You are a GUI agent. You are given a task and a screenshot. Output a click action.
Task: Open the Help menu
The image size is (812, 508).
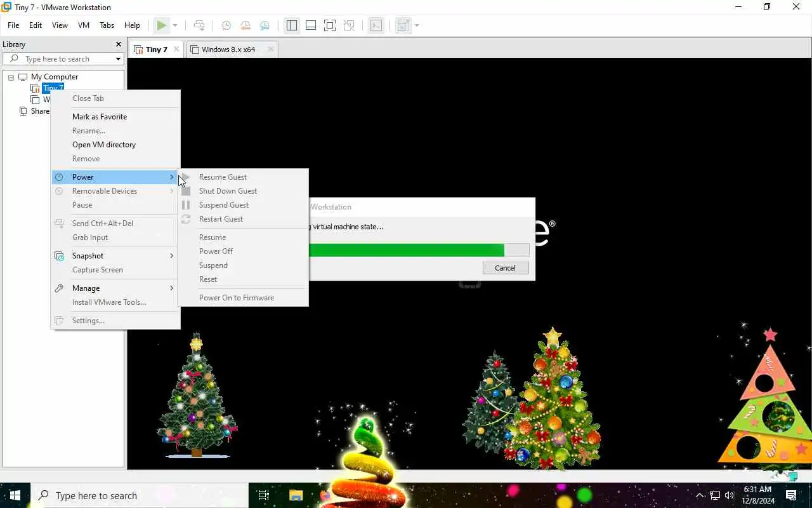132,25
